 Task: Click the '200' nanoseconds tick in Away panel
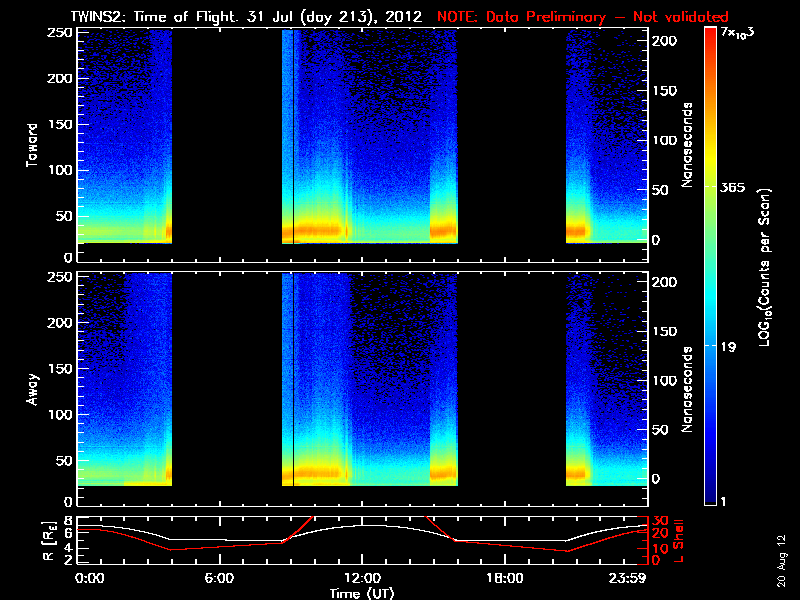click(665, 282)
